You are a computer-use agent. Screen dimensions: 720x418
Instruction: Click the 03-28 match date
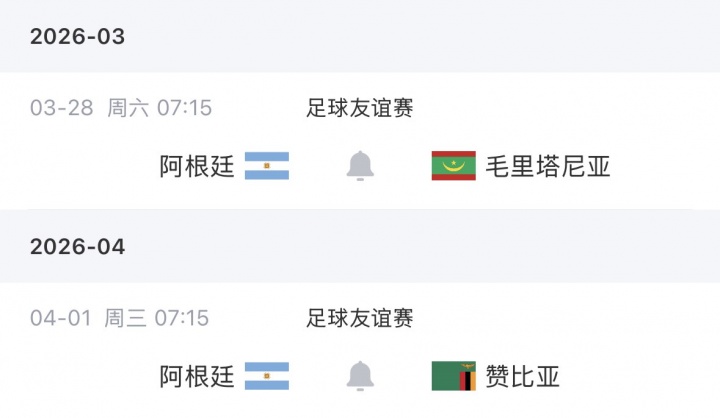click(x=61, y=108)
